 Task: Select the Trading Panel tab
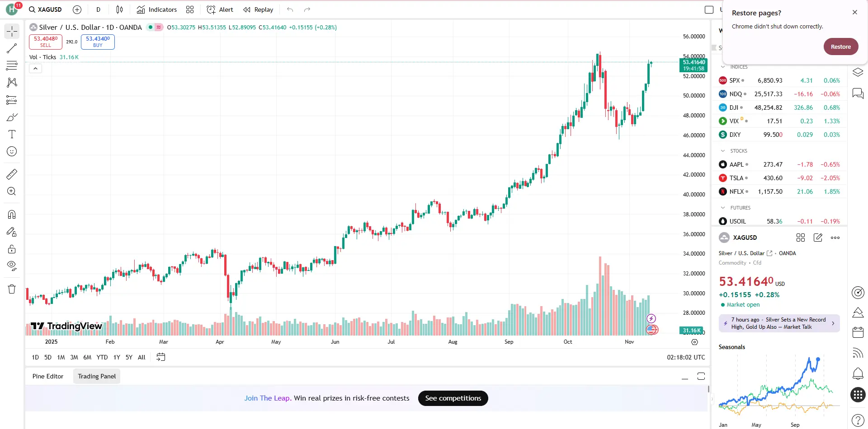97,376
